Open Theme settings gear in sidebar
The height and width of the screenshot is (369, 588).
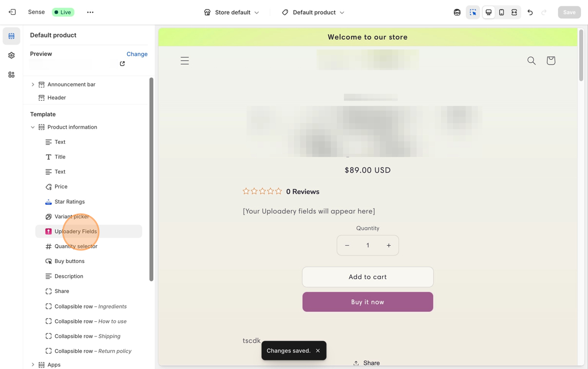coord(12,56)
